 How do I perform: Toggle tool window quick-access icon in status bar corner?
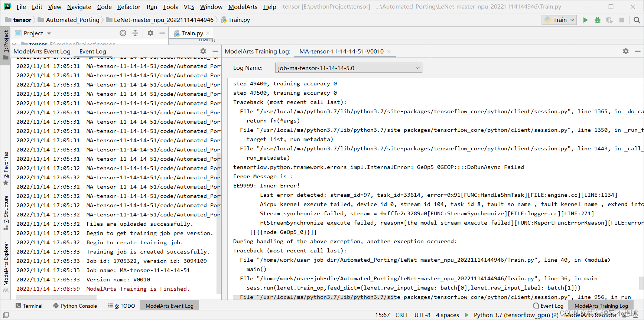tap(6, 315)
